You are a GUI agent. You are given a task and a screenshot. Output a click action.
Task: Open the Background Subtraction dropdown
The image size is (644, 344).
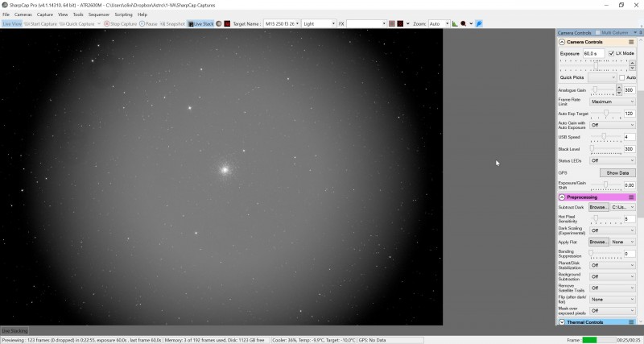(x=613, y=276)
